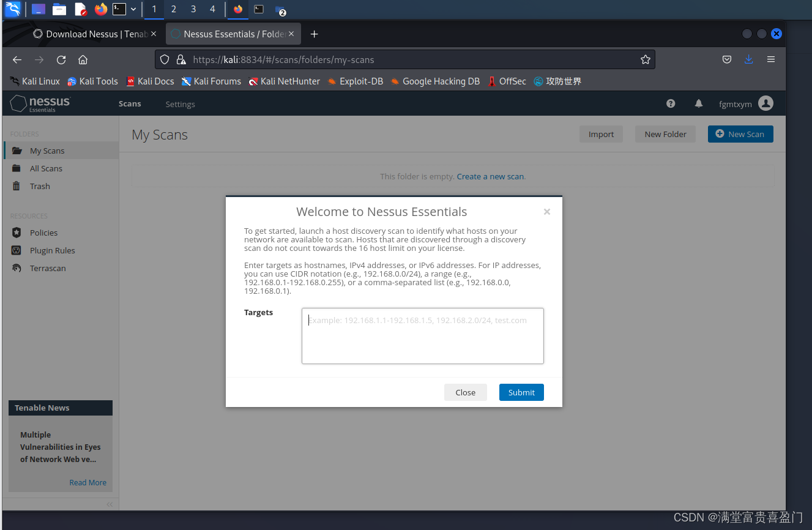Click the Import button
The width and height of the screenshot is (812, 530).
pyautogui.click(x=601, y=134)
